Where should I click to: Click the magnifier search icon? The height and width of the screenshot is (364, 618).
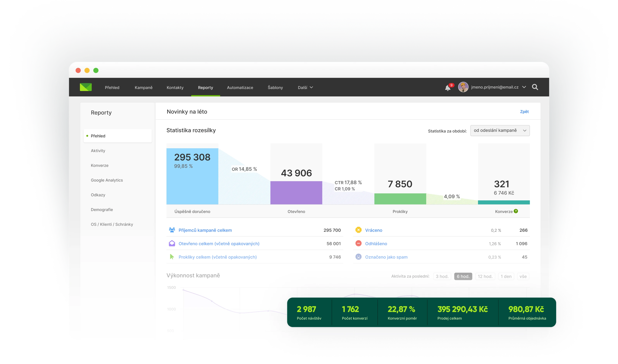535,87
